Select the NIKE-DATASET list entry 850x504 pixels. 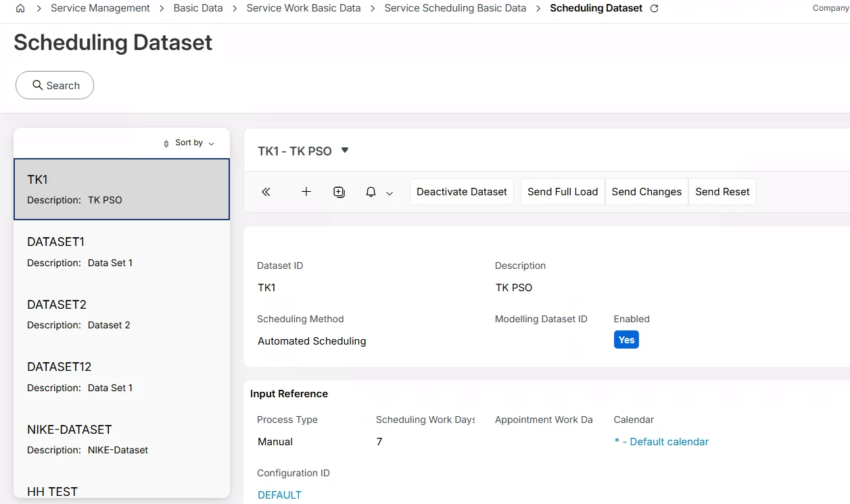[x=122, y=439]
